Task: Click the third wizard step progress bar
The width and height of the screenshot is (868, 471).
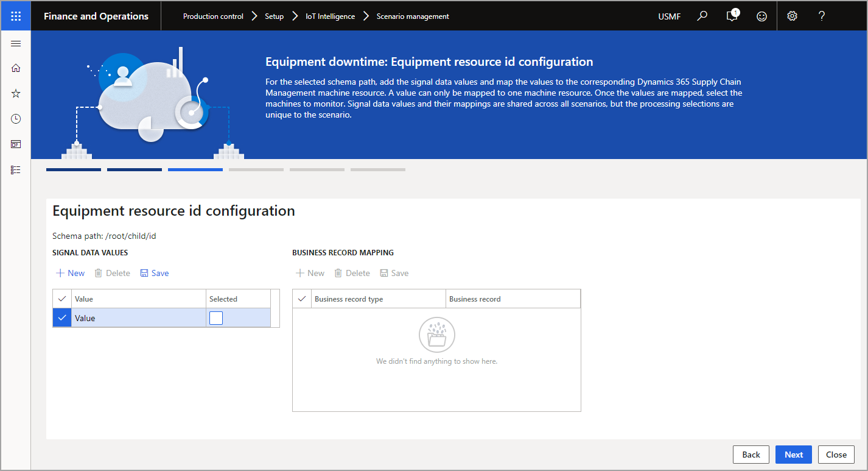Action: (195, 169)
